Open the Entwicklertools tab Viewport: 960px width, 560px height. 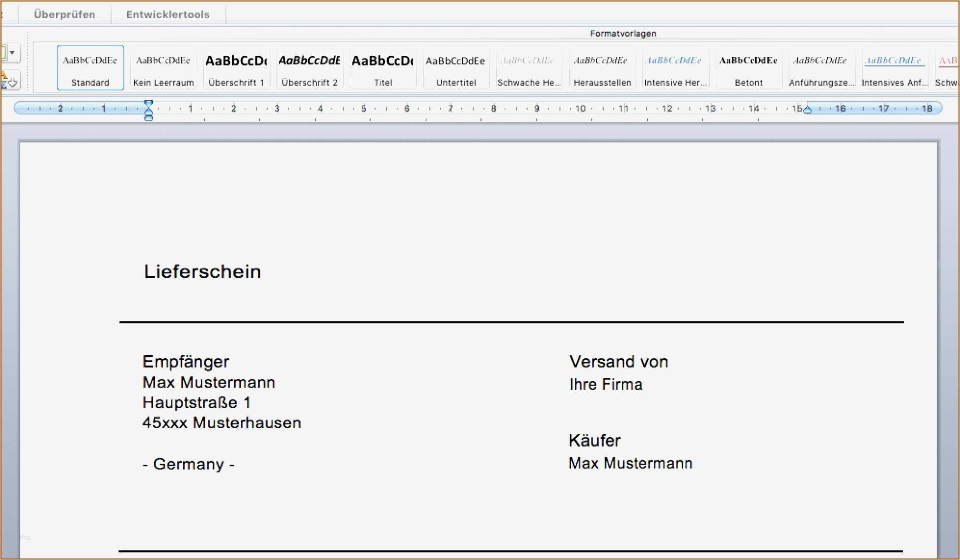coord(168,14)
